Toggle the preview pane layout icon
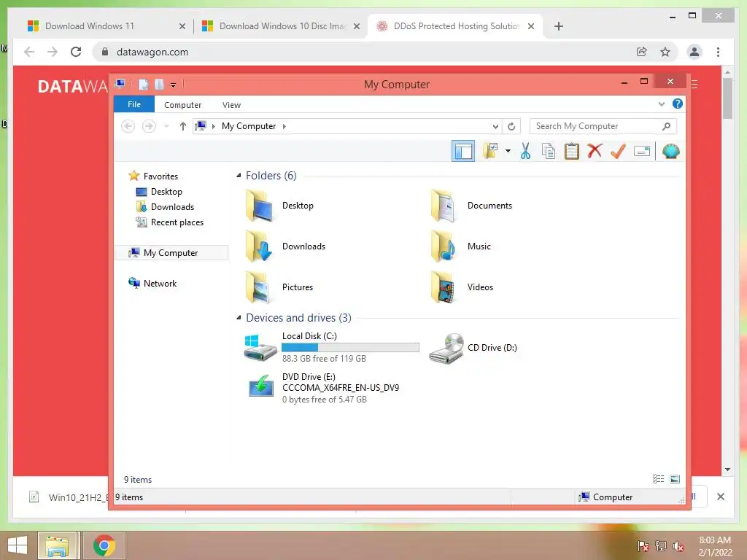 pos(463,152)
